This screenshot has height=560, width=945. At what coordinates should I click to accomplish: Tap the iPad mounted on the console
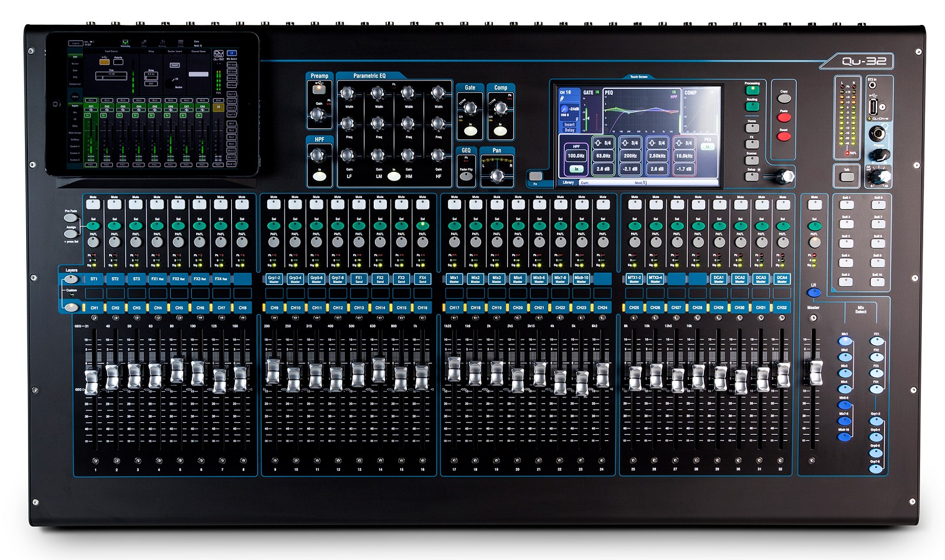pos(152,103)
